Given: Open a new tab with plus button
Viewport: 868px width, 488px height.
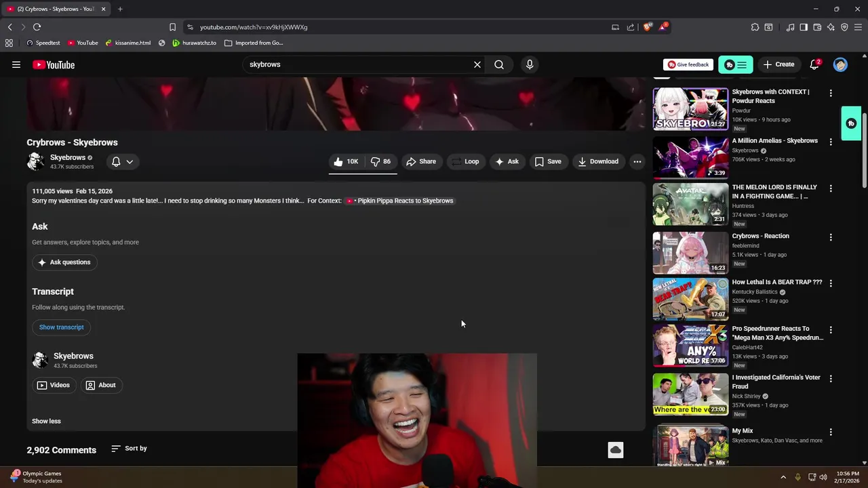Looking at the screenshot, I should point(120,9).
